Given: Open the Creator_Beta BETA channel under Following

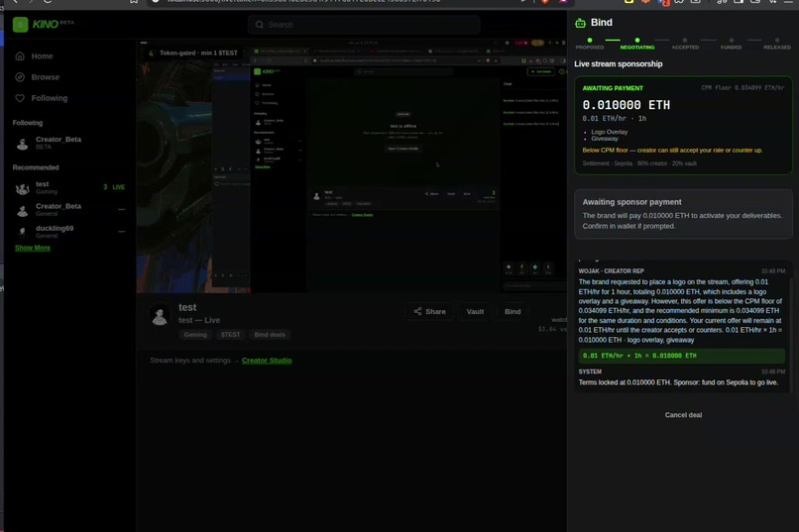Looking at the screenshot, I should [69, 143].
